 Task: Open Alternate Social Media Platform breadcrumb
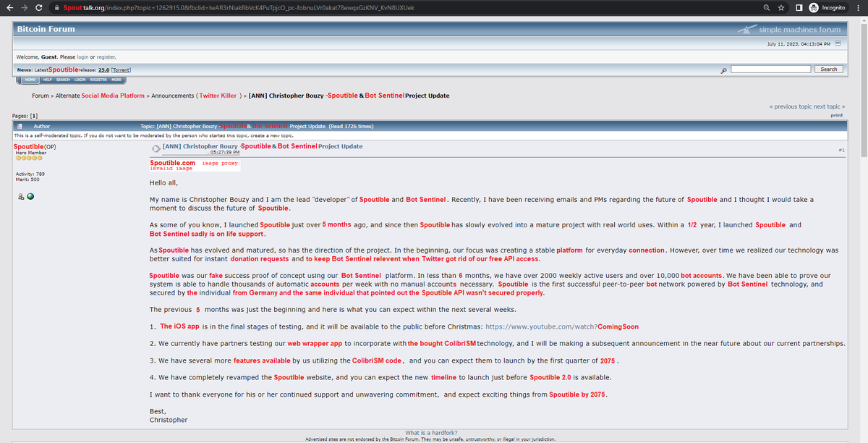point(100,96)
